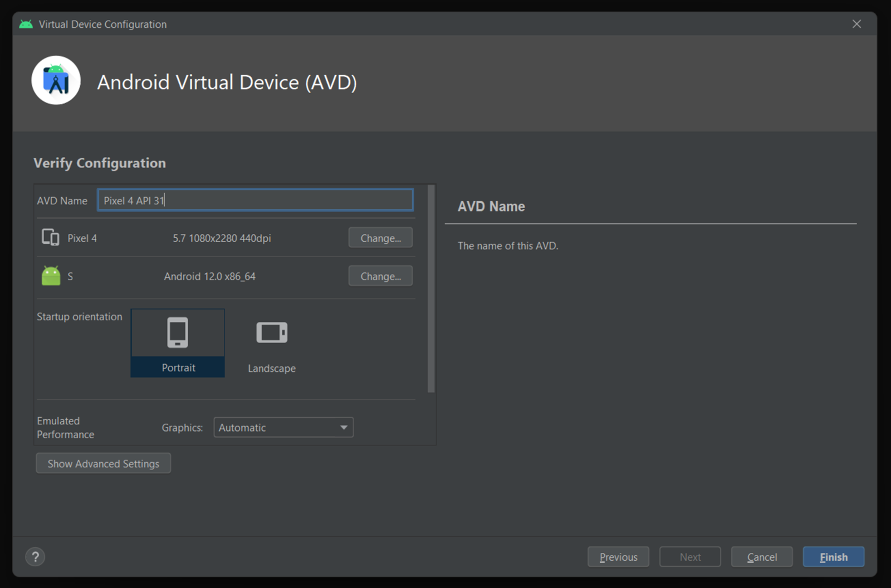
Task: Open the Graphics dropdown set to Automatic
Action: (x=283, y=428)
